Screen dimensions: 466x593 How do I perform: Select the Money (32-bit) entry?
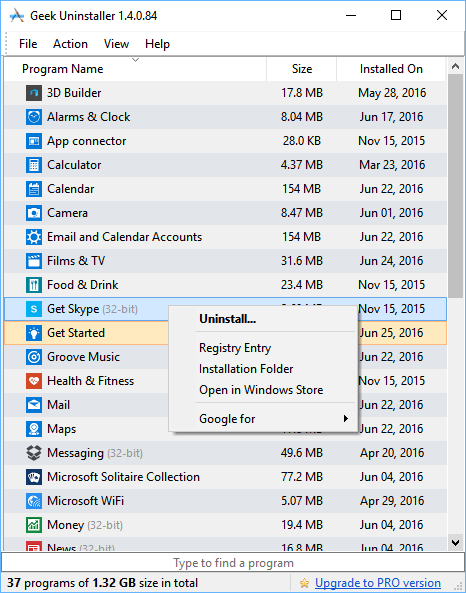point(85,525)
